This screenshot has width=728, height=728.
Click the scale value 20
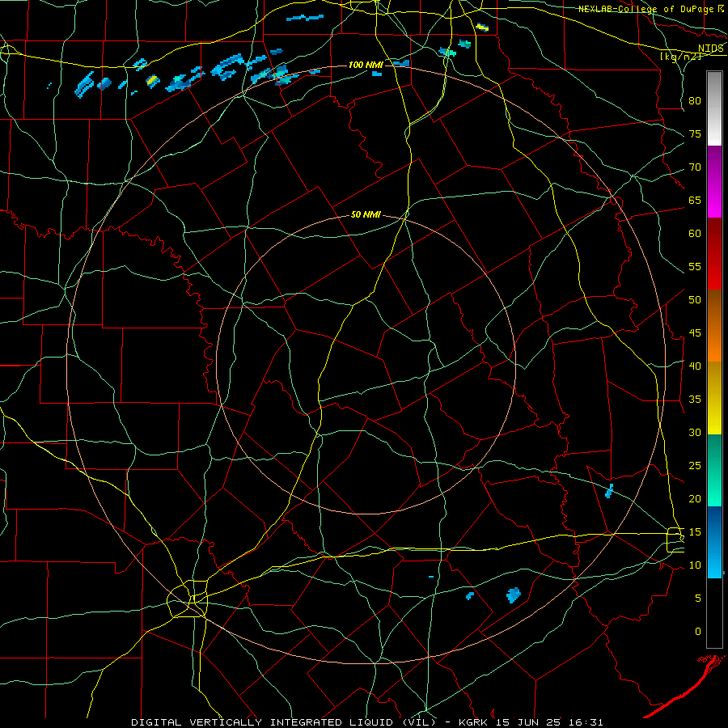pos(695,498)
